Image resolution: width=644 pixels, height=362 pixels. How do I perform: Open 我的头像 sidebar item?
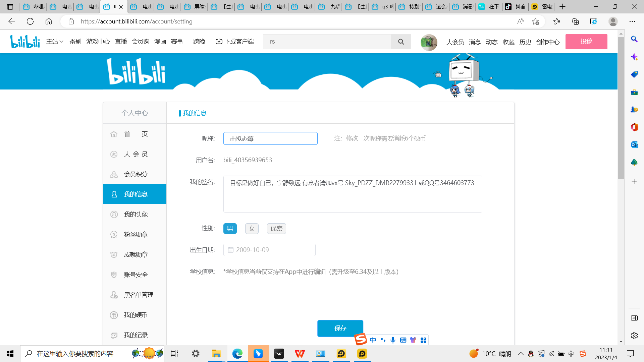click(x=135, y=215)
